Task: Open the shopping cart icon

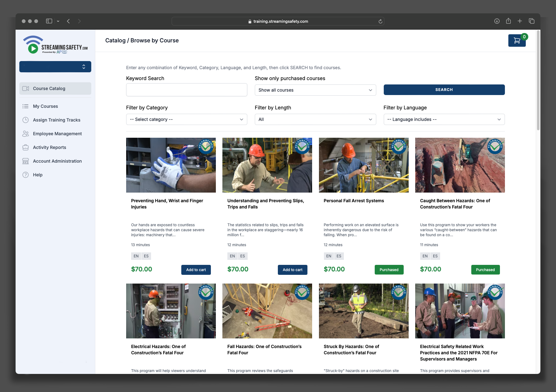Action: (516, 41)
